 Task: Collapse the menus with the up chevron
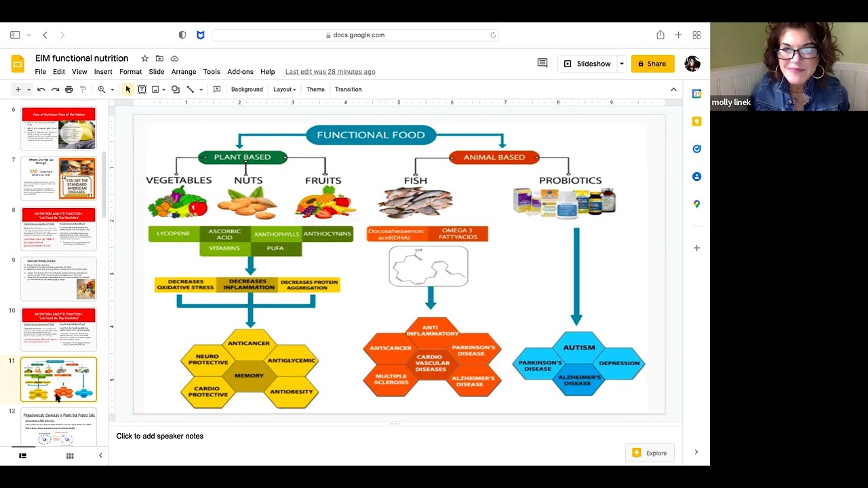673,89
